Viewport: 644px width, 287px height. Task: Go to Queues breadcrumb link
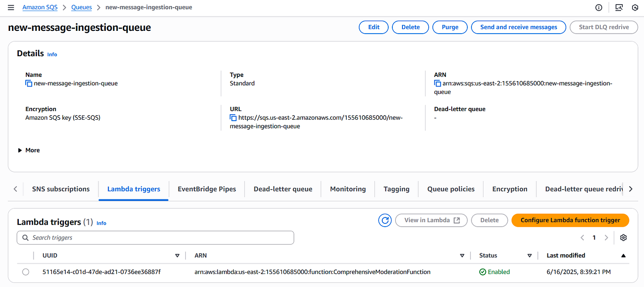coord(81,7)
